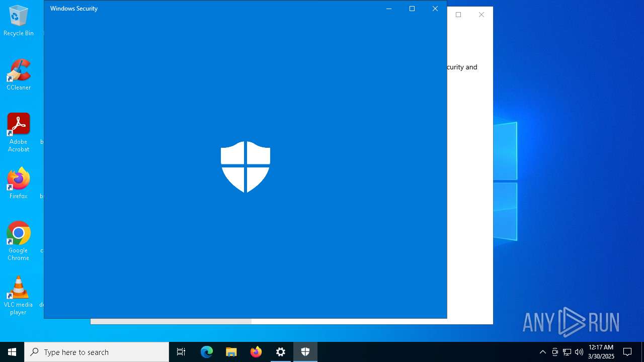Open the Windows Start menu

pos(12,352)
